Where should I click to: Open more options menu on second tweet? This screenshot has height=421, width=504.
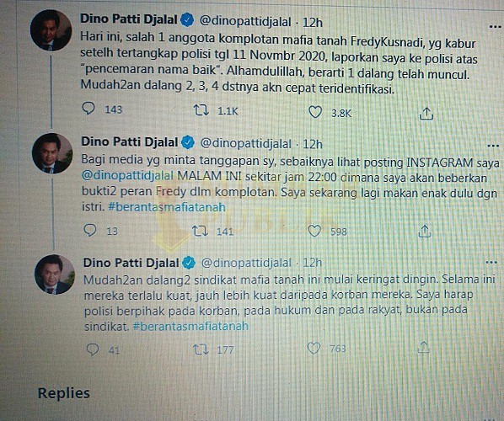(493, 147)
